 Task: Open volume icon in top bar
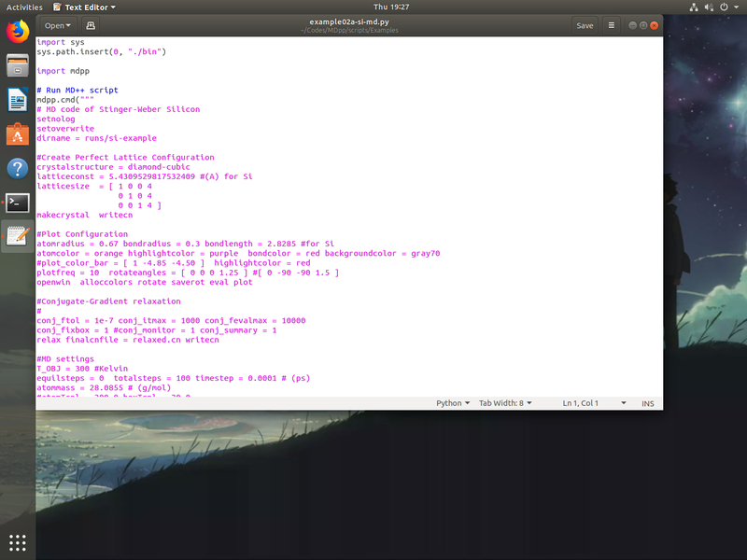pyautogui.click(x=709, y=7)
